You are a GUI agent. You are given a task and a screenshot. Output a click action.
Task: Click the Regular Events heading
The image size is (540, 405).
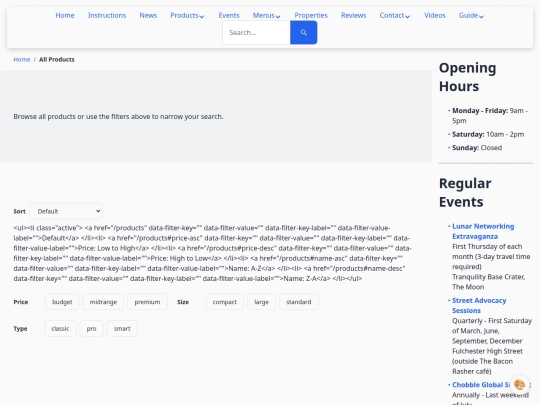coord(465,193)
